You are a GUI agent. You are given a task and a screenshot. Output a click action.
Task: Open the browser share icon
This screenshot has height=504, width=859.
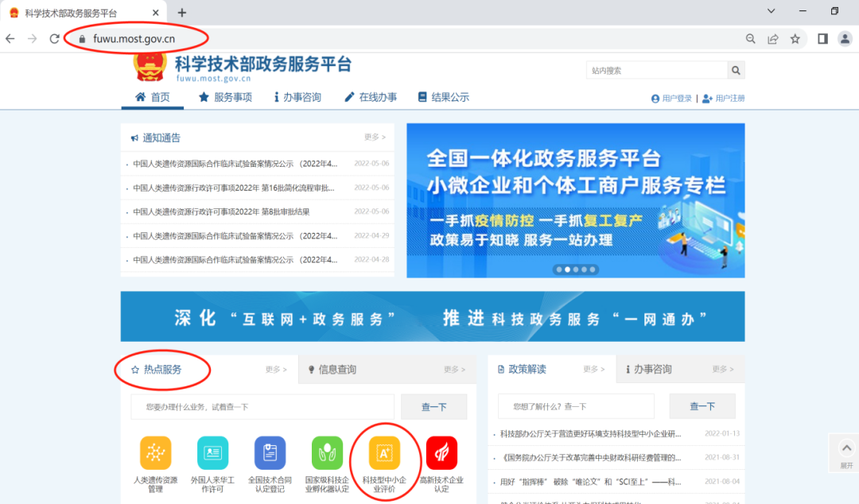click(772, 38)
